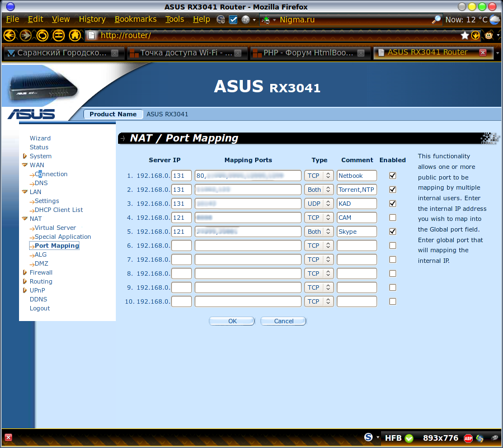Close the Wi-Fi access point tab
This screenshot has height=448, width=503.
238,53
